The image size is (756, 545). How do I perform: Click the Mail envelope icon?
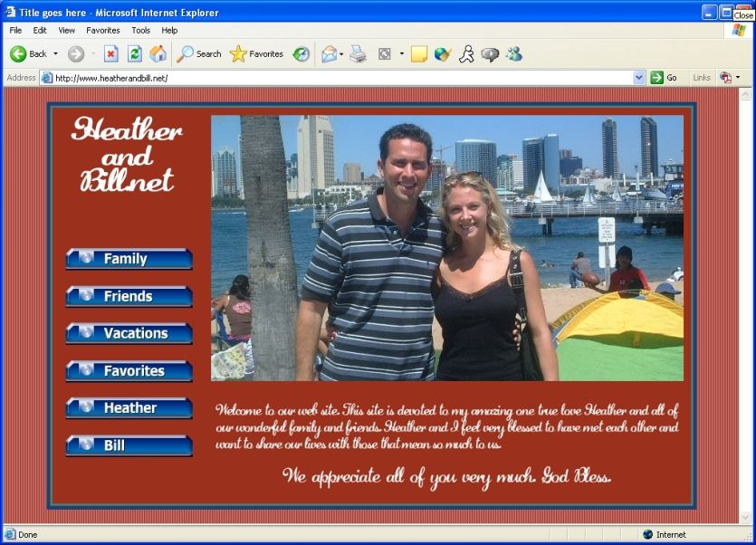click(x=328, y=54)
